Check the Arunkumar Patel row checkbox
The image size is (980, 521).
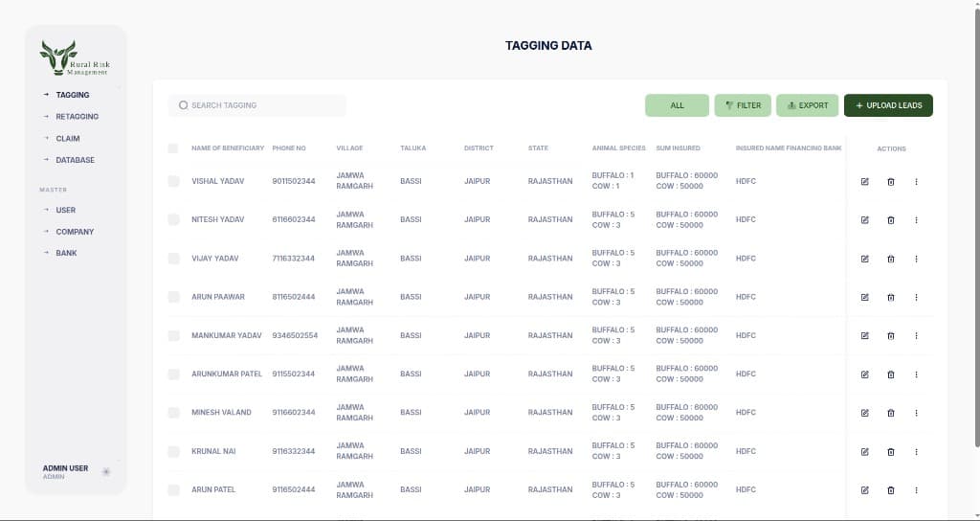(173, 374)
